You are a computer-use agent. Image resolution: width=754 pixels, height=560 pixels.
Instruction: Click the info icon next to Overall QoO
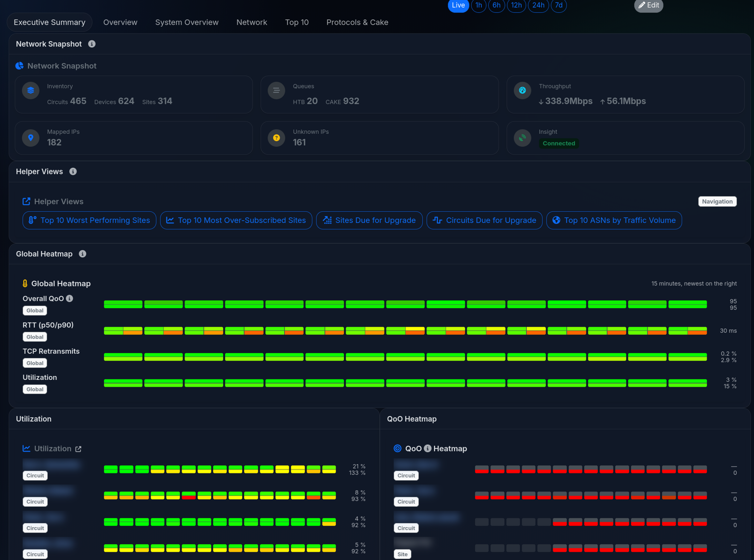tap(69, 298)
